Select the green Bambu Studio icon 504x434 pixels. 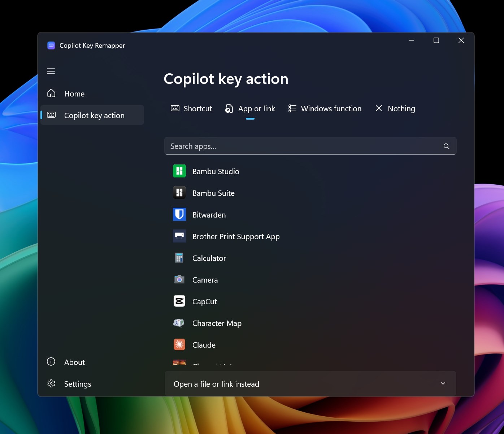click(179, 171)
